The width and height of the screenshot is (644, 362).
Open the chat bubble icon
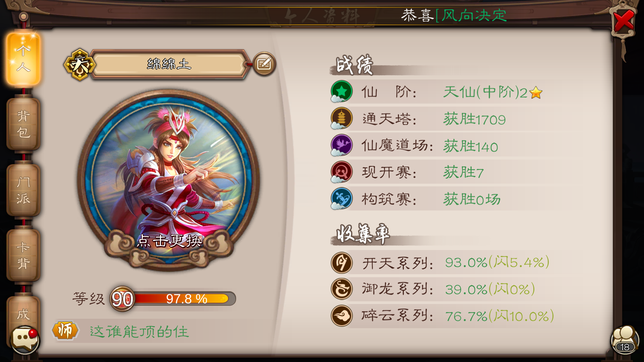tap(25, 340)
